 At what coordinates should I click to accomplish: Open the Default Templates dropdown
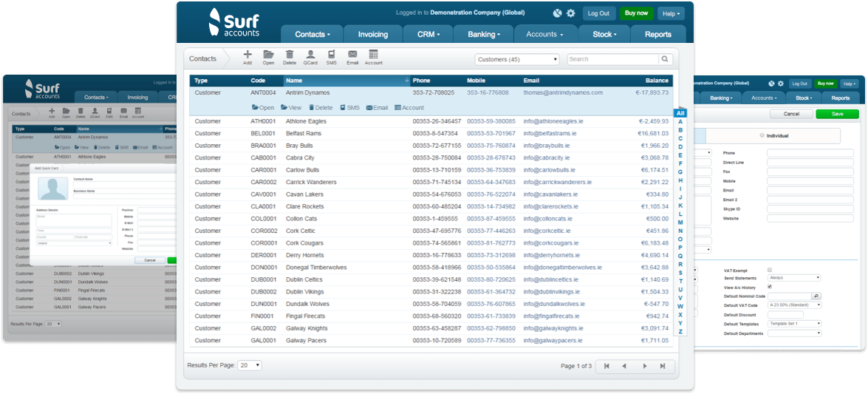pos(794,324)
